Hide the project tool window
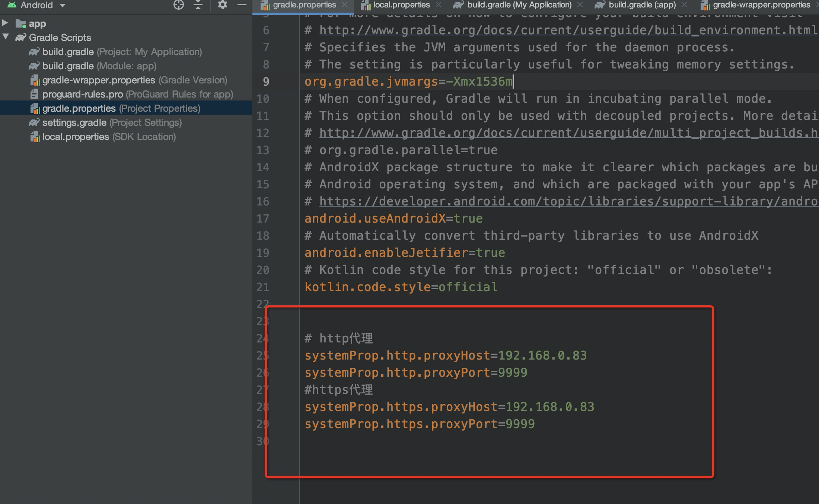819x504 pixels. coord(242,5)
